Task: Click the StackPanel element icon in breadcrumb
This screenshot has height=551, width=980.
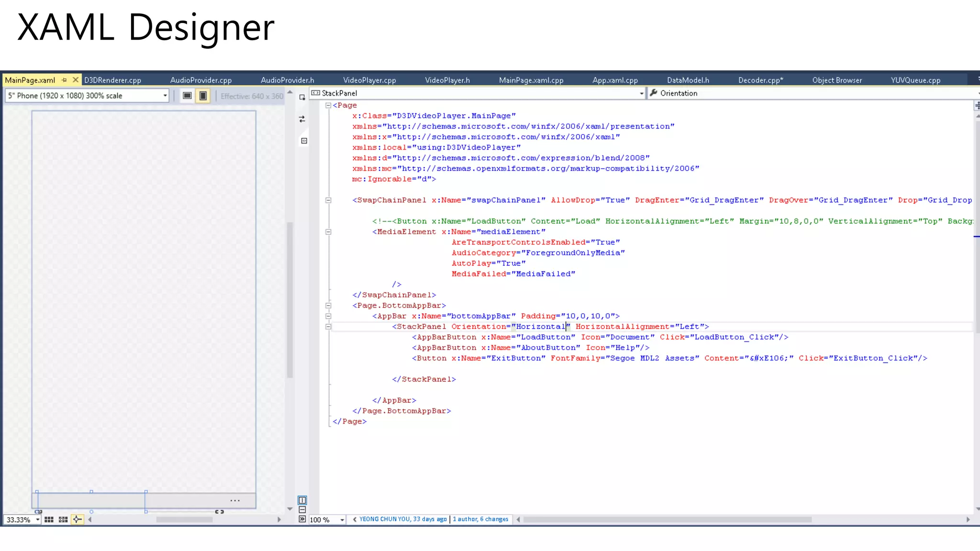Action: click(x=315, y=93)
